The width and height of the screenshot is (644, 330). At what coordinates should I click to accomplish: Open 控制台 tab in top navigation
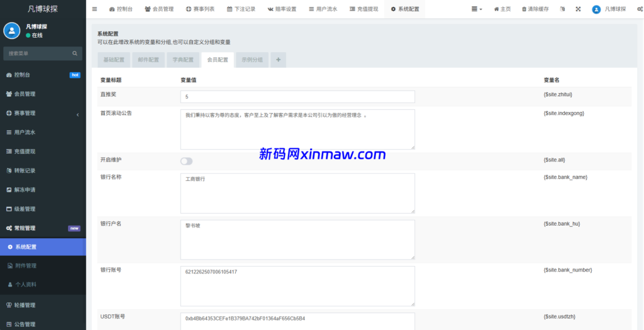point(121,9)
